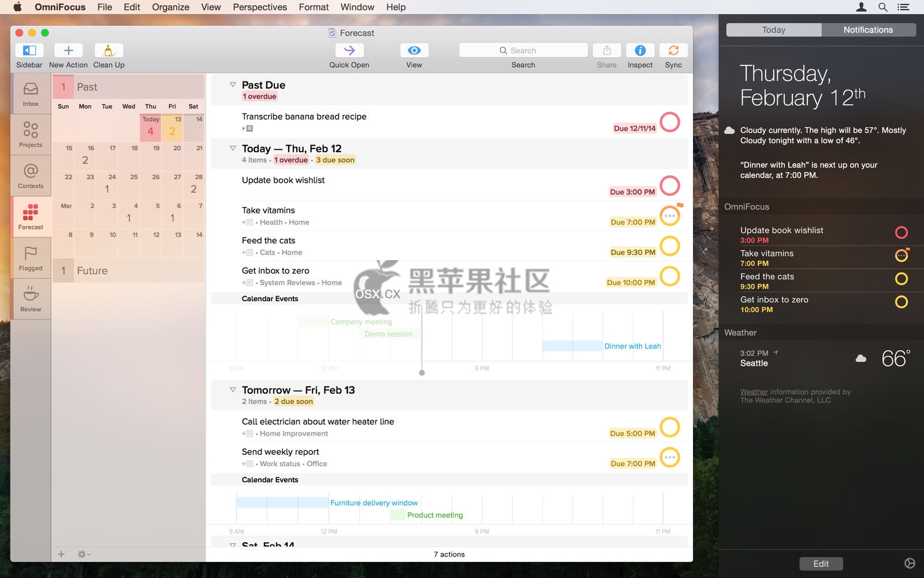Open the Apple menu
The height and width of the screenshot is (578, 924).
[x=17, y=7]
